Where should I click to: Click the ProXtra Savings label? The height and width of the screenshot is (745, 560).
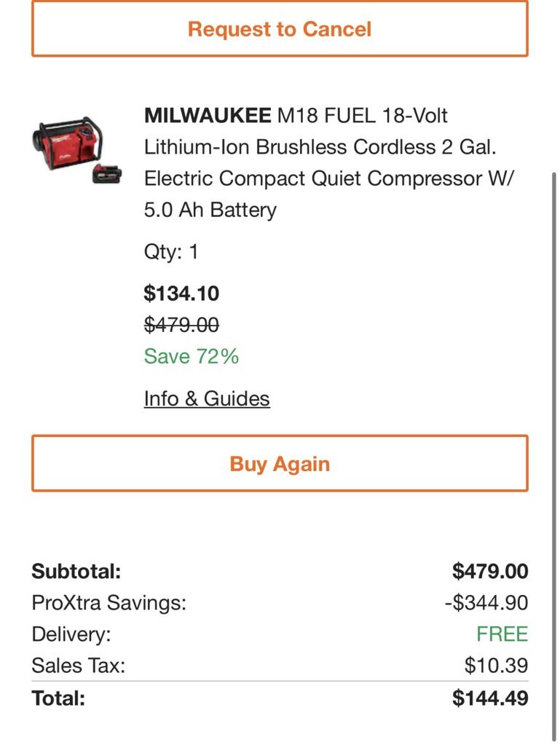[109, 602]
